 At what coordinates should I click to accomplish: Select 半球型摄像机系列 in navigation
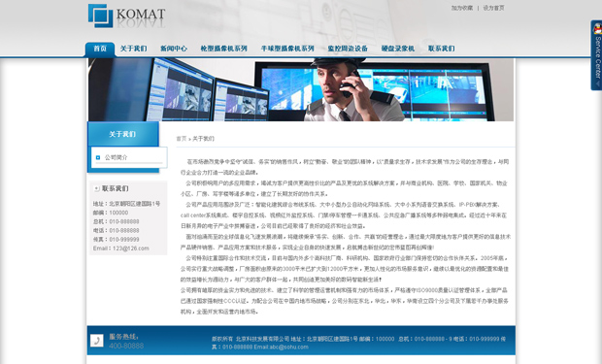coord(287,49)
